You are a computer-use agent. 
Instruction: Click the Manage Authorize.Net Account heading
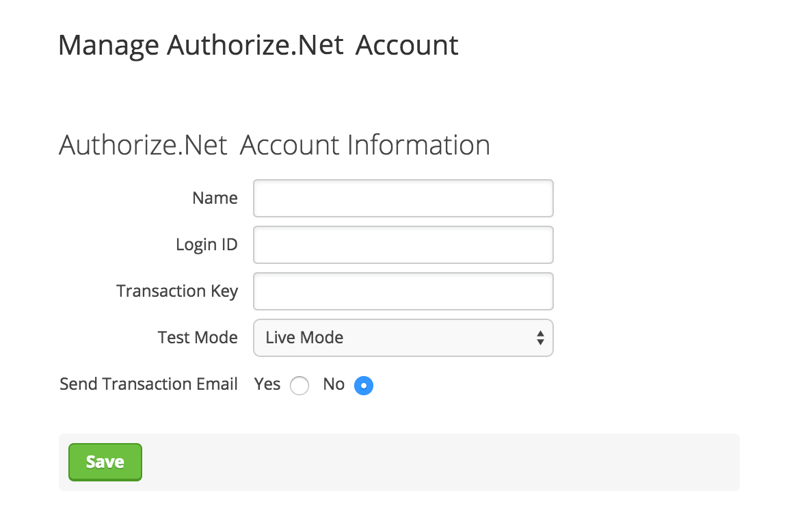(x=258, y=44)
